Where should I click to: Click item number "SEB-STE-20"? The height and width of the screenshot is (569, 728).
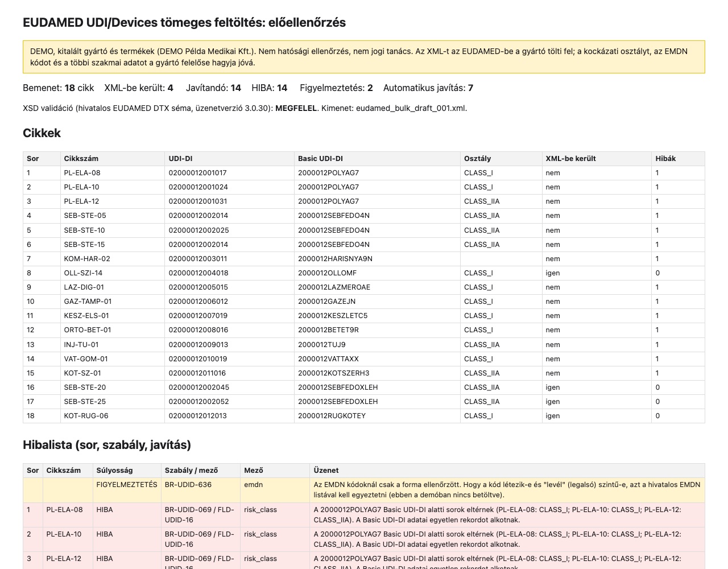click(85, 387)
